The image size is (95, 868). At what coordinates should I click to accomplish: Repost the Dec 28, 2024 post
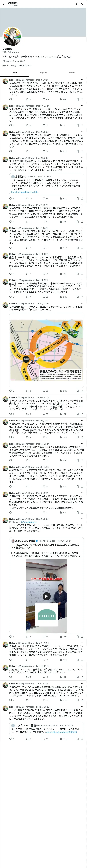29,151
